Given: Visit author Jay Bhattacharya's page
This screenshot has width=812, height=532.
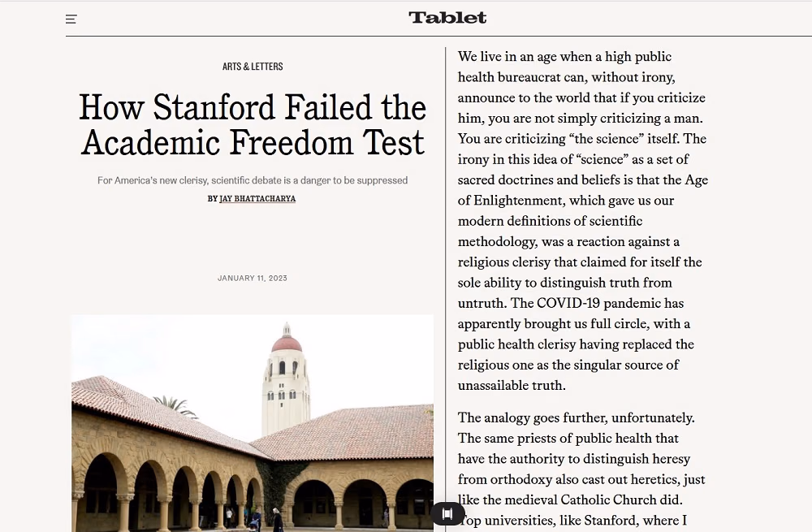Looking at the screenshot, I should [x=257, y=198].
